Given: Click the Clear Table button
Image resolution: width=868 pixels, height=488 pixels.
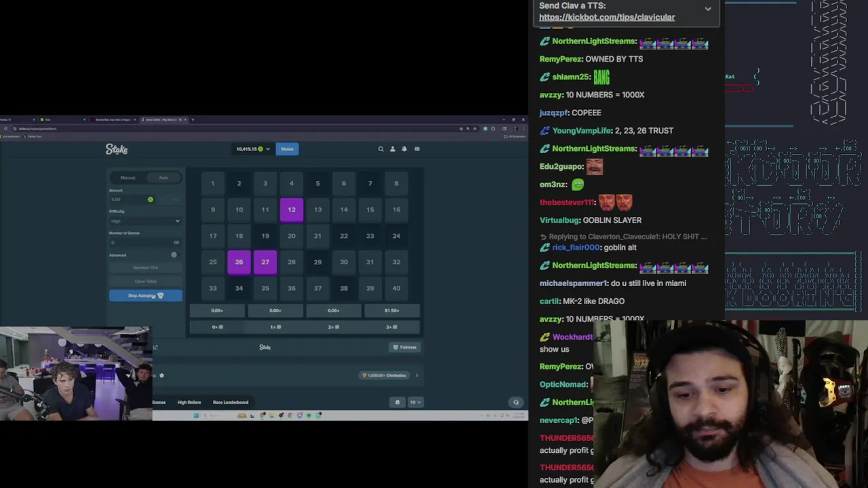Looking at the screenshot, I should click(x=146, y=281).
